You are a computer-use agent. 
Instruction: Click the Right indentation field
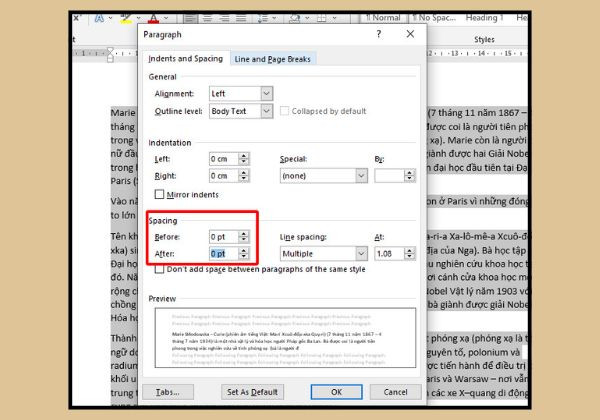coord(224,176)
